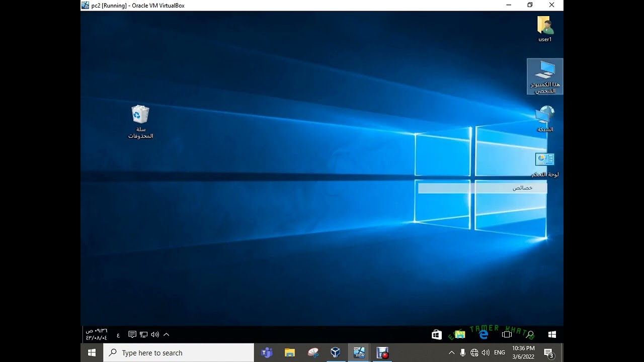Open host volume control speaker icon
This screenshot has width=644, height=362.
[486, 353]
